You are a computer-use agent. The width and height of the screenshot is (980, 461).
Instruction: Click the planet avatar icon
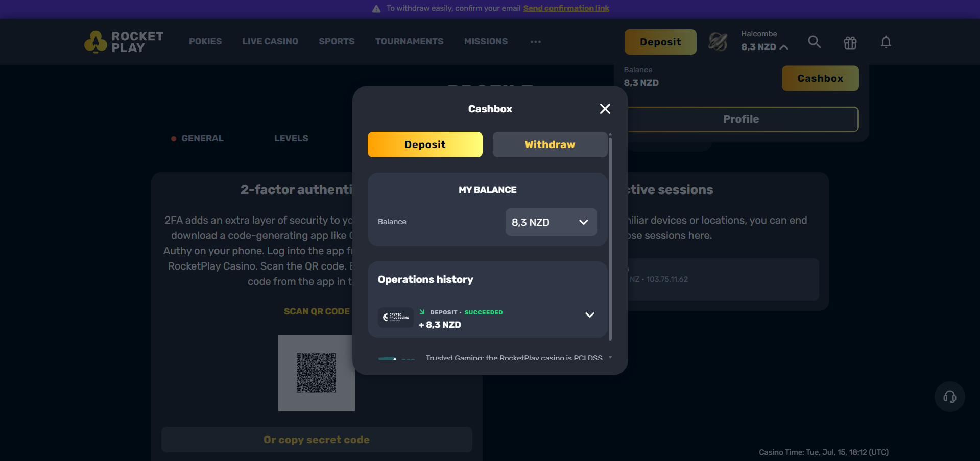coord(718,42)
